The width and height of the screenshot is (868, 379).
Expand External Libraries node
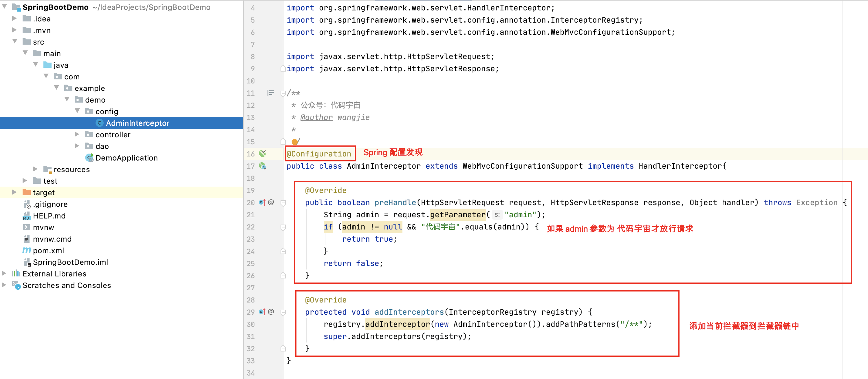pos(4,274)
